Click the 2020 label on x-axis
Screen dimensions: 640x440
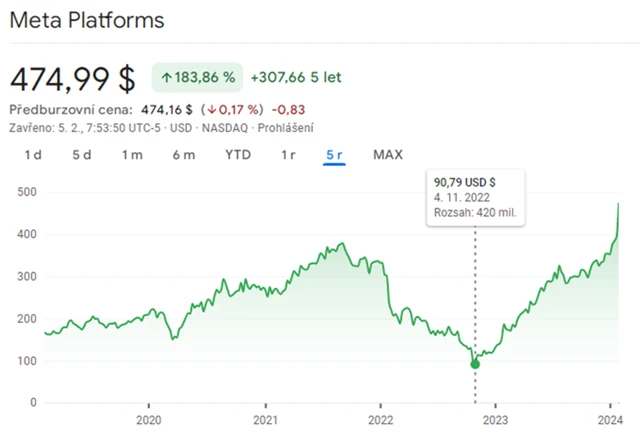tap(148, 421)
